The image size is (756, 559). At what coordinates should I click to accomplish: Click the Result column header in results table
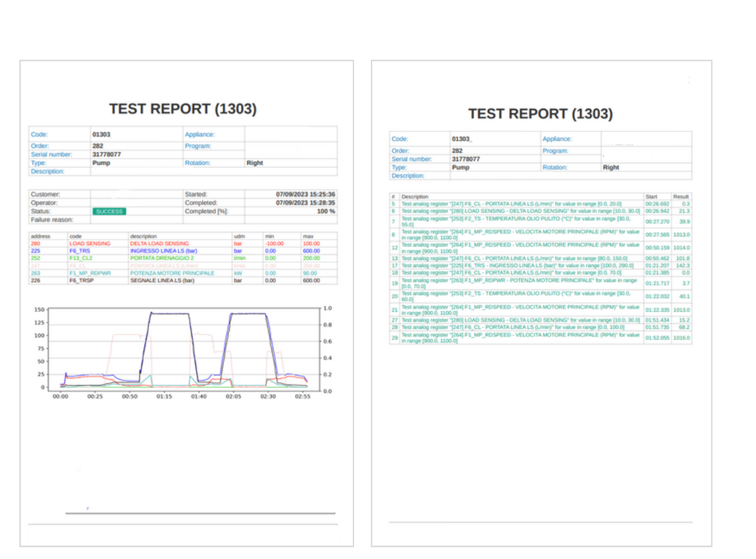(681, 197)
